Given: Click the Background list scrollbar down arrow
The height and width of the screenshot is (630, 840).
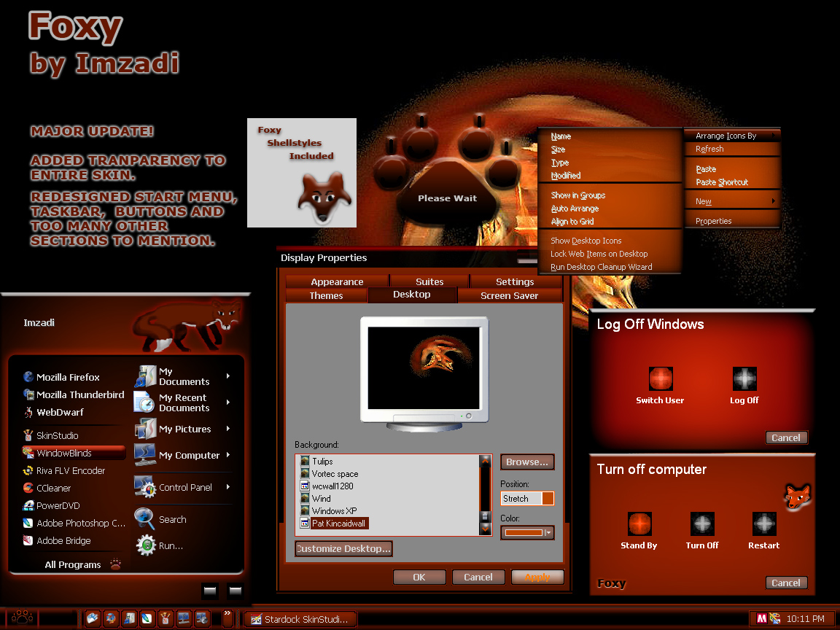Looking at the screenshot, I should click(x=486, y=529).
